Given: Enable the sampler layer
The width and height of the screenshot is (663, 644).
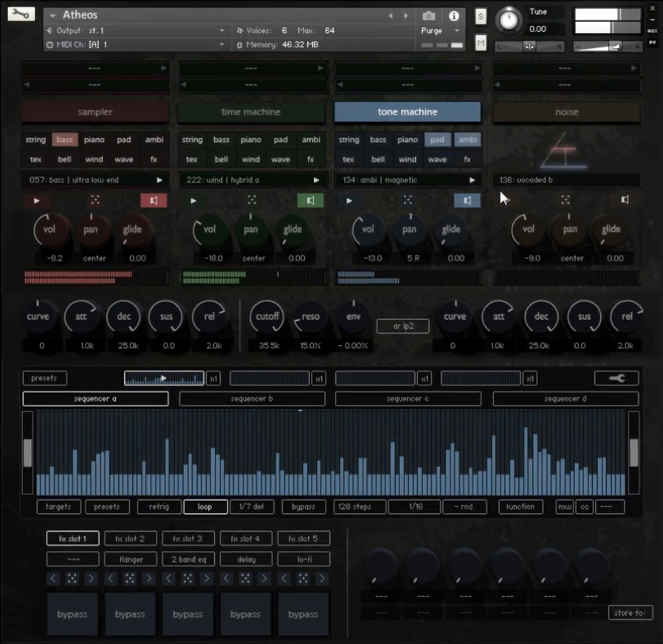Looking at the screenshot, I should [x=95, y=112].
